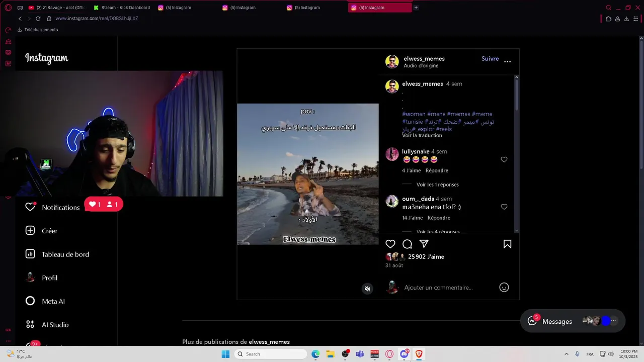
Task: Expand "Voir les 4 réponses" under oum_._dada
Action: tap(438, 231)
